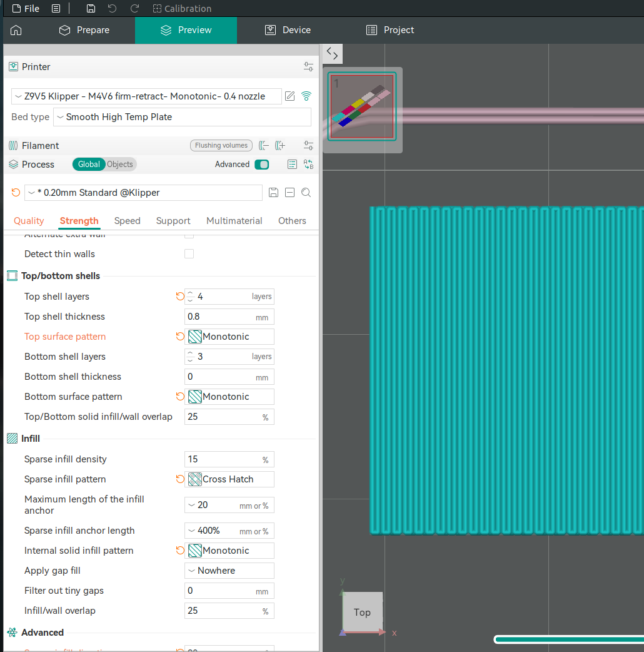Open filament settings sliders icon
This screenshot has width=644, height=652.
click(x=308, y=146)
